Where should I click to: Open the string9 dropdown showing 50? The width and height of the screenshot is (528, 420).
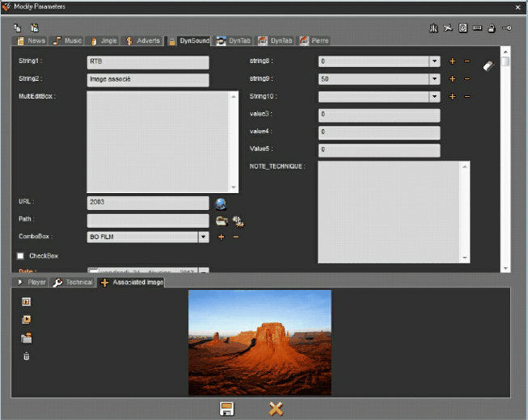435,79
